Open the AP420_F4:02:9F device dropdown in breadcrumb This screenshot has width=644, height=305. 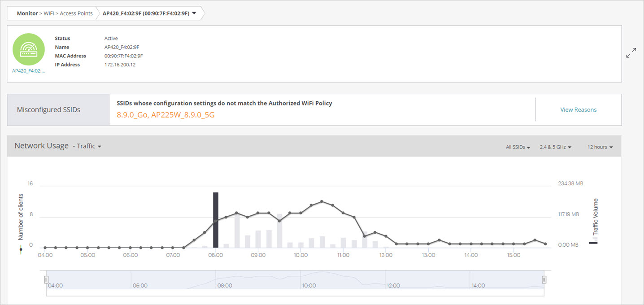tap(194, 13)
